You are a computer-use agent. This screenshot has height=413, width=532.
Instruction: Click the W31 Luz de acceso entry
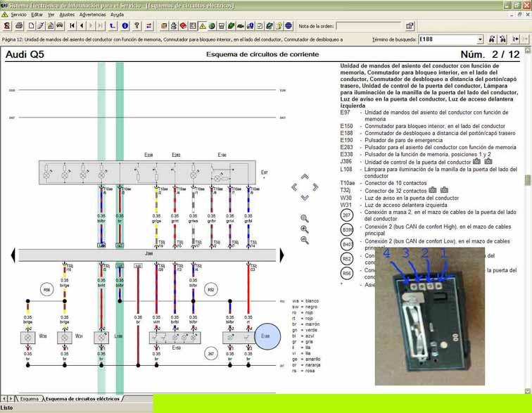click(x=394, y=205)
